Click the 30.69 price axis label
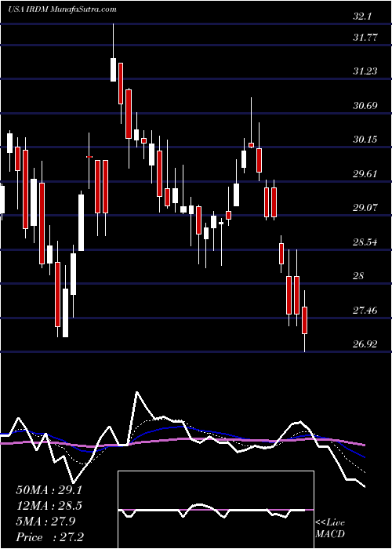392x549 pixels. click(x=365, y=105)
